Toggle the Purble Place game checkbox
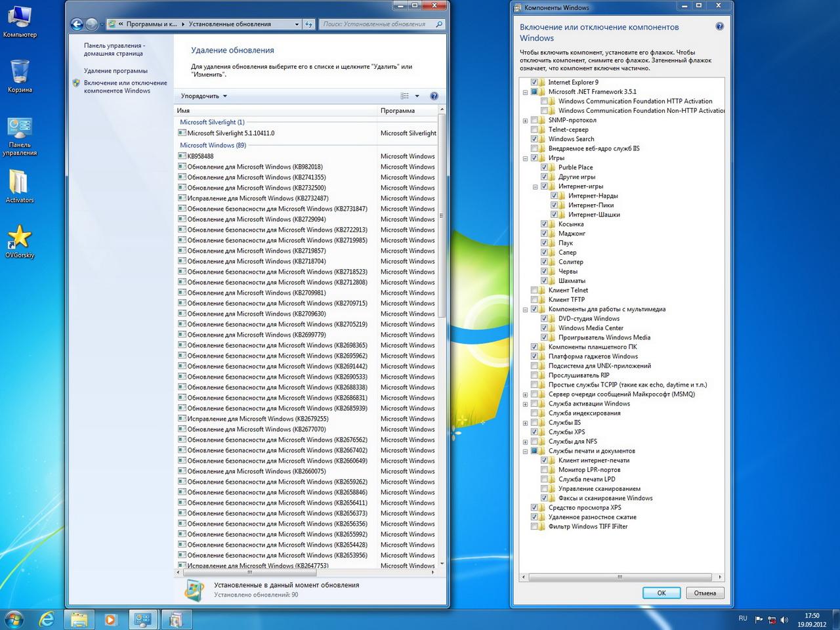Image resolution: width=840 pixels, height=630 pixels. [544, 167]
